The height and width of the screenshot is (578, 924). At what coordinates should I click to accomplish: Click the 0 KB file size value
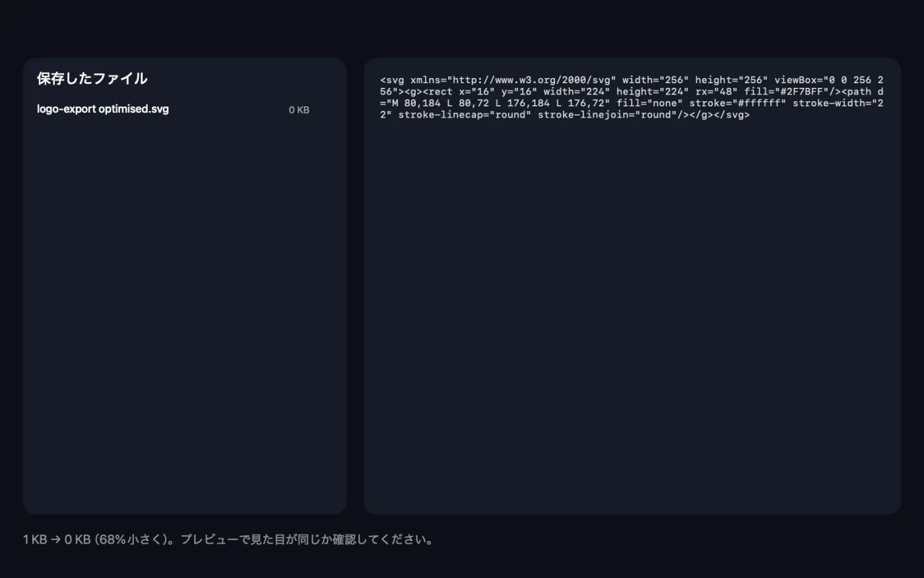299,110
